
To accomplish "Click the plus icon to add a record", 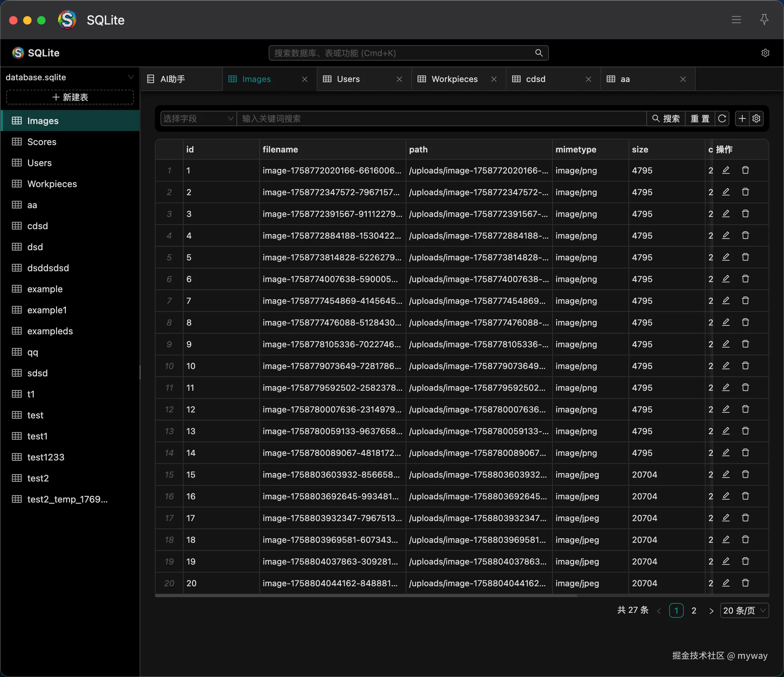I will point(742,119).
